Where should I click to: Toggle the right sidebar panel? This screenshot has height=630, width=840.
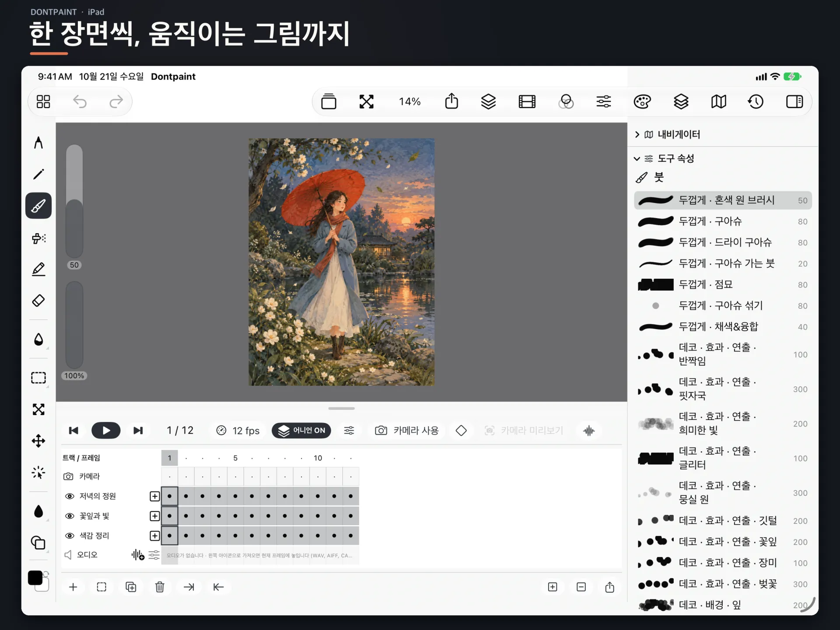click(794, 101)
